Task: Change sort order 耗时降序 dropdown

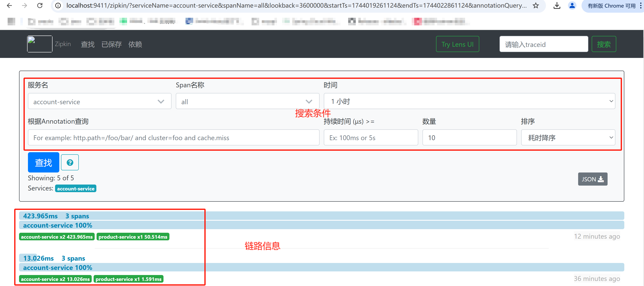Action: click(568, 138)
